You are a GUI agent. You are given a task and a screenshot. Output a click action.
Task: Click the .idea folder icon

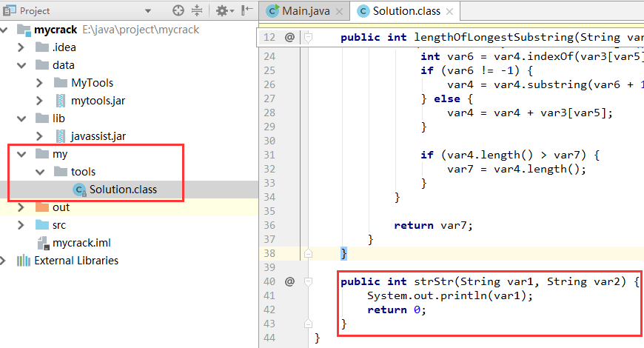tap(42, 47)
